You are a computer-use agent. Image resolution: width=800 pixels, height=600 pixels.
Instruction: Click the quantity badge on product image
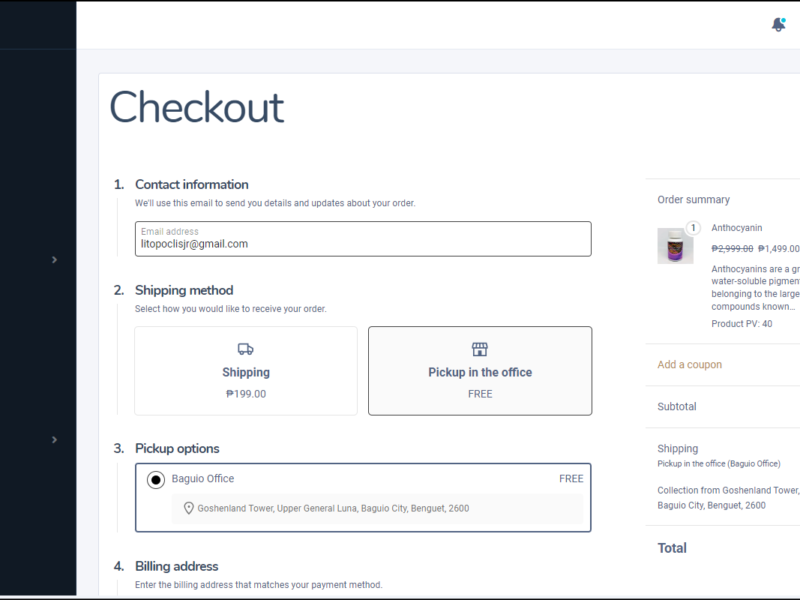(x=693, y=228)
